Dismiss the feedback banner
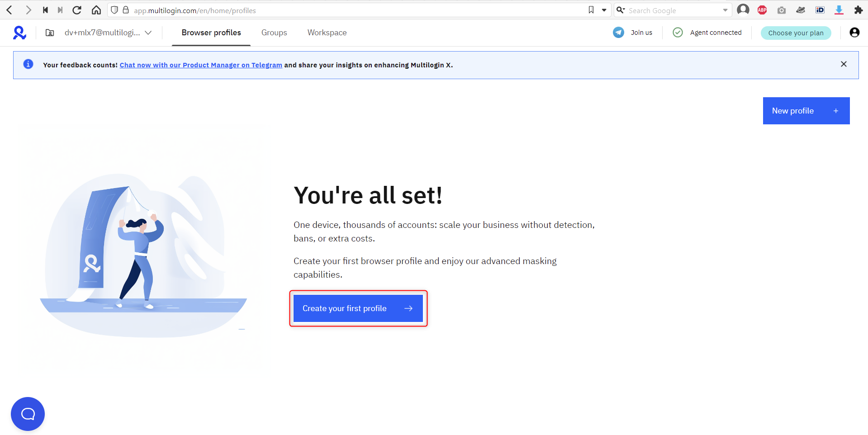This screenshot has height=435, width=868. (x=844, y=64)
